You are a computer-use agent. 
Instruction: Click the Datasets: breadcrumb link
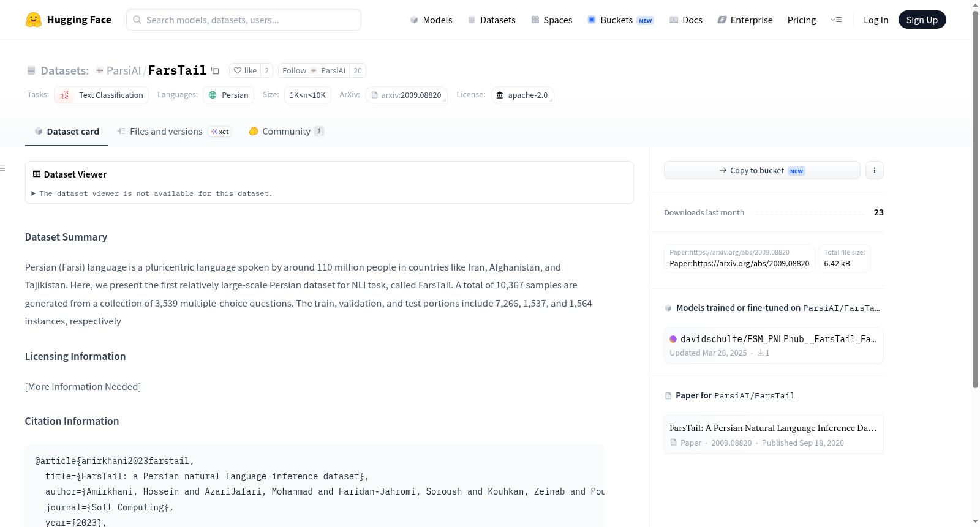click(x=65, y=70)
